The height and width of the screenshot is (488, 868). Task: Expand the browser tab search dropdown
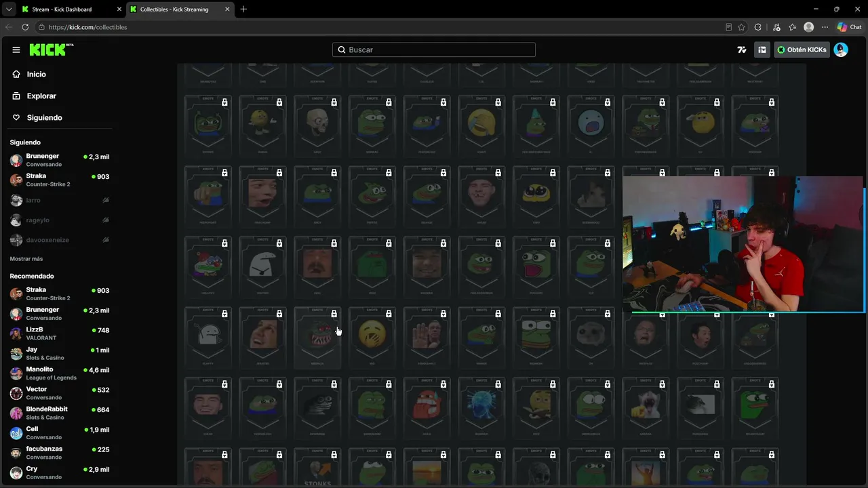tap(9, 9)
